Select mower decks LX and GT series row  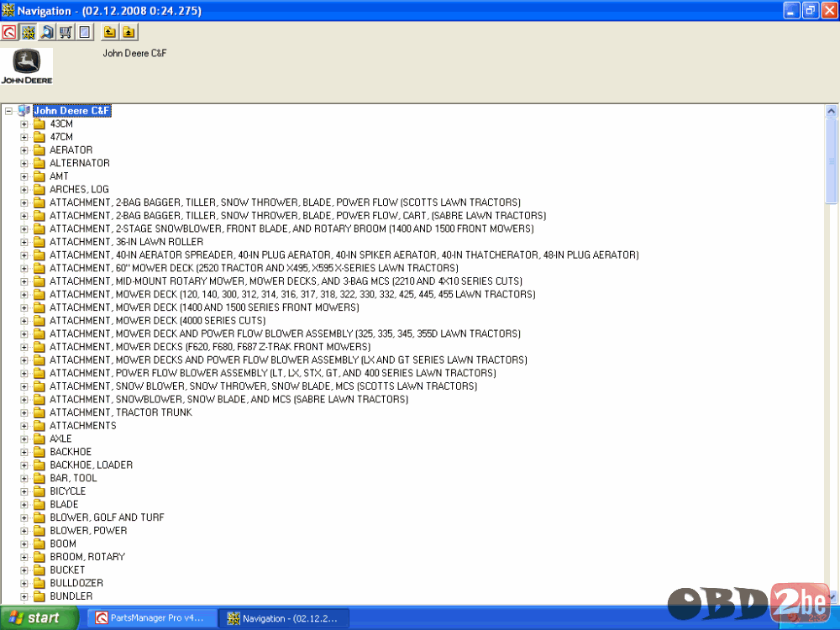point(288,360)
